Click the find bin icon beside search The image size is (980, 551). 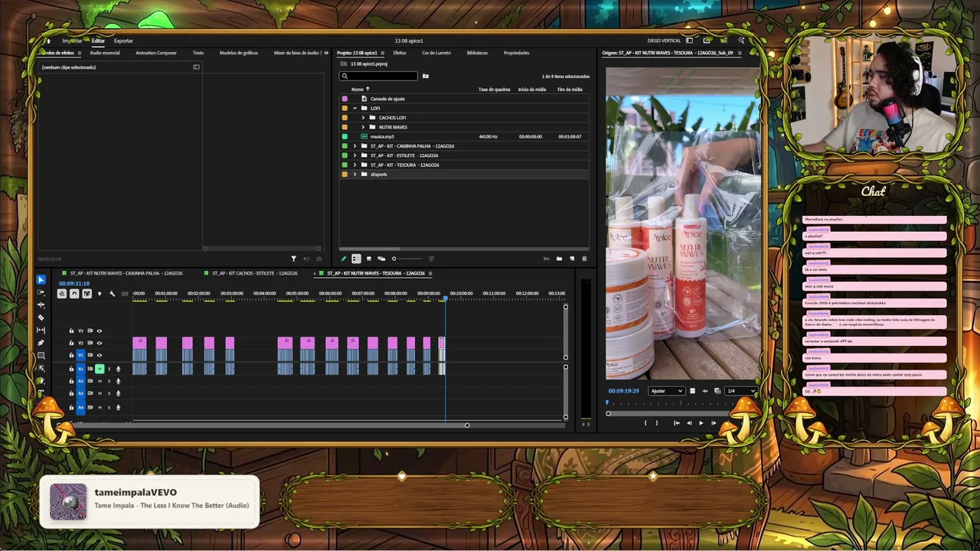tap(426, 76)
